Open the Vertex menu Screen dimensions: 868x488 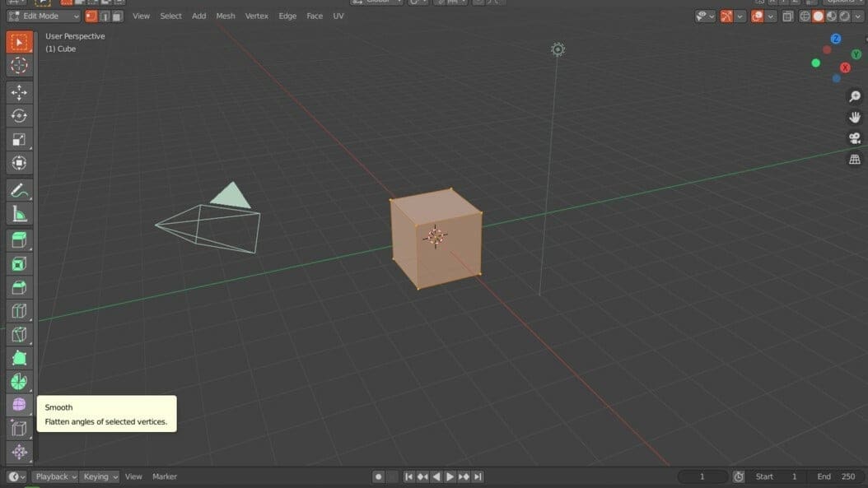coord(257,16)
